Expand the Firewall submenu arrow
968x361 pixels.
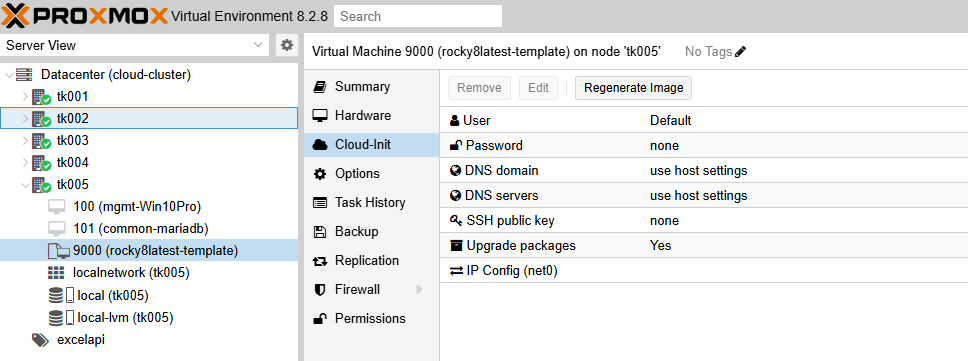419,289
